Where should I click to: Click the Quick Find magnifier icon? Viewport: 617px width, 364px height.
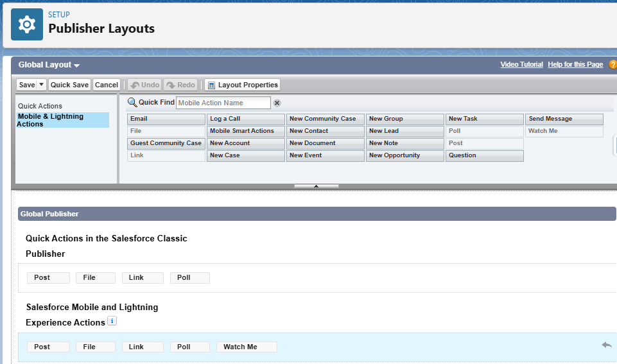click(x=132, y=103)
